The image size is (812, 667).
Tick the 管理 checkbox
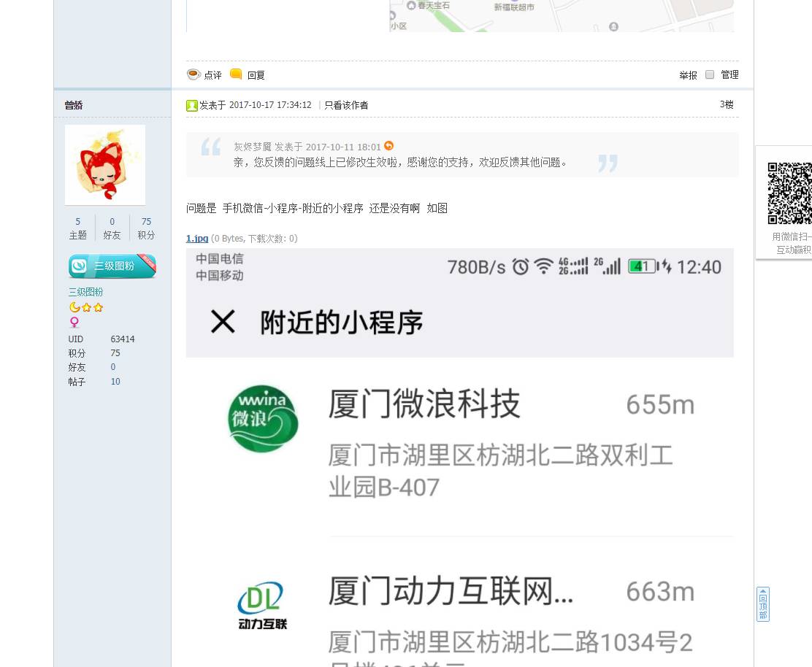pyautogui.click(x=710, y=74)
